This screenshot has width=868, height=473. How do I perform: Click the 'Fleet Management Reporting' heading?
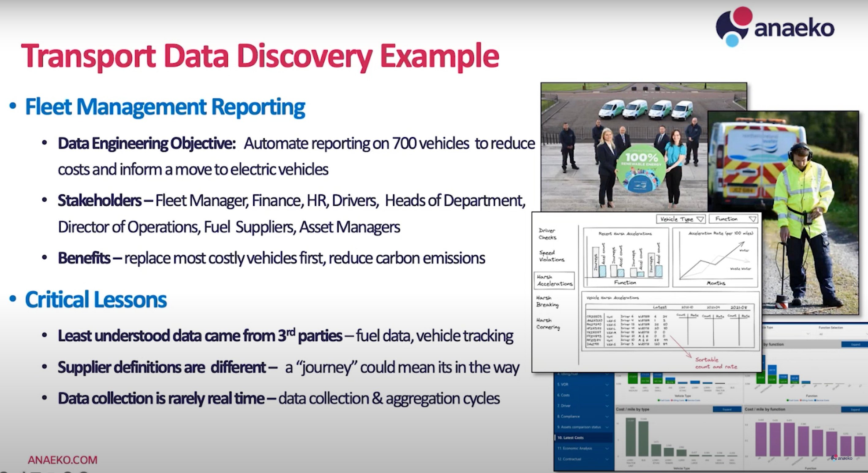coord(165,107)
